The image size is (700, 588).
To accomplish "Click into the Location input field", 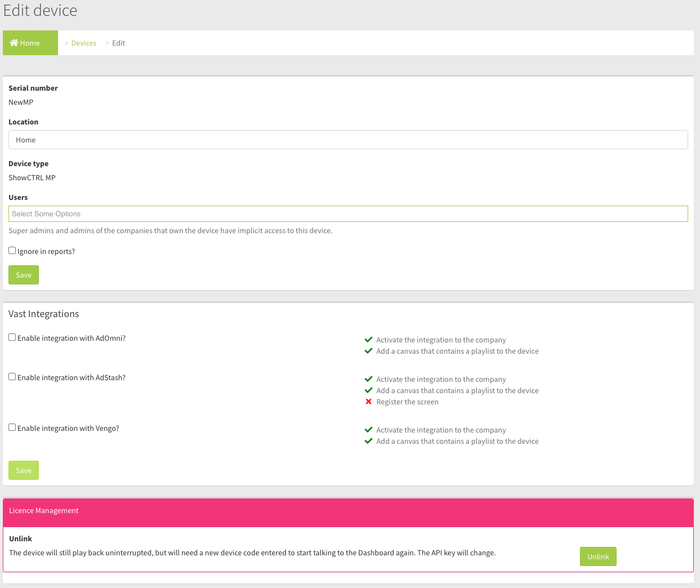I will point(348,140).
